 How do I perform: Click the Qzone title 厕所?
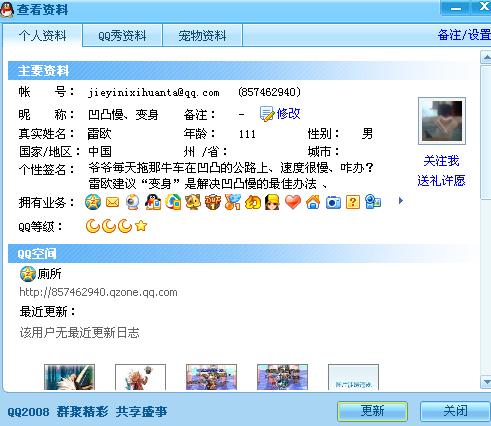pyautogui.click(x=49, y=274)
